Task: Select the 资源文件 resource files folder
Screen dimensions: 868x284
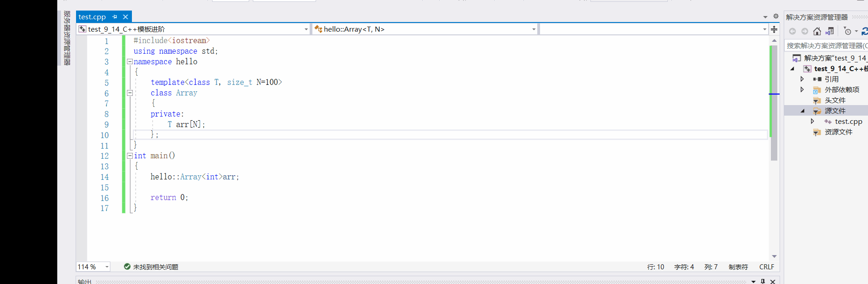Action: [838, 132]
